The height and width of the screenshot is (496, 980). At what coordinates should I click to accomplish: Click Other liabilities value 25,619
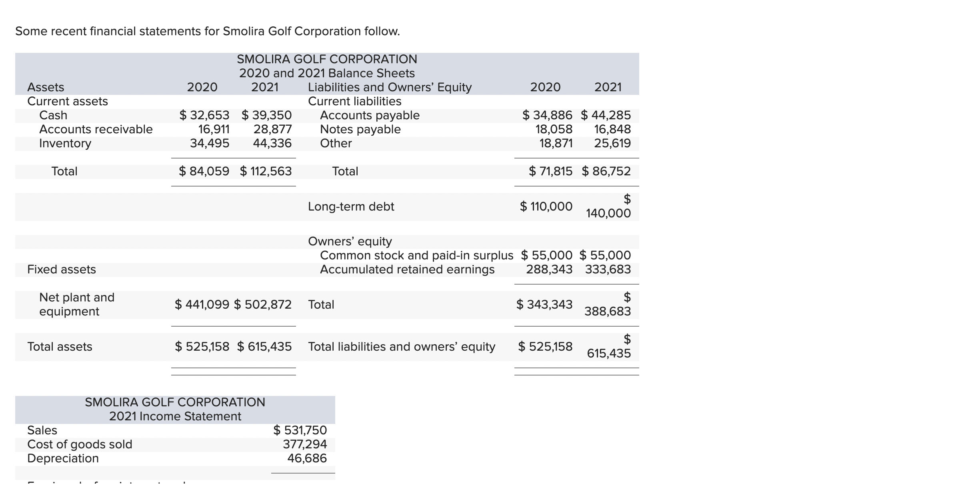pyautogui.click(x=612, y=143)
